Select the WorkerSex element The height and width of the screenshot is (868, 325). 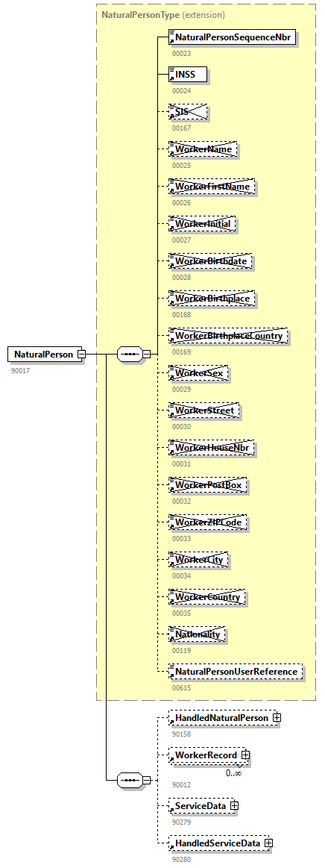coord(199,374)
